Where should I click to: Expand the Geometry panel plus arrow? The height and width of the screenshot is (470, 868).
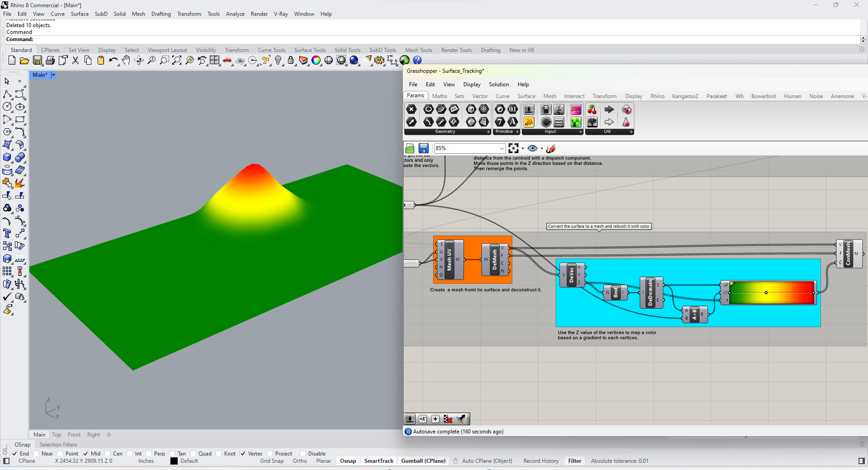point(488,132)
